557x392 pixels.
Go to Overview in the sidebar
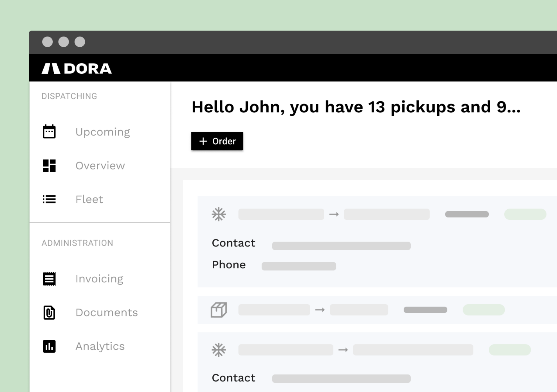[100, 166]
